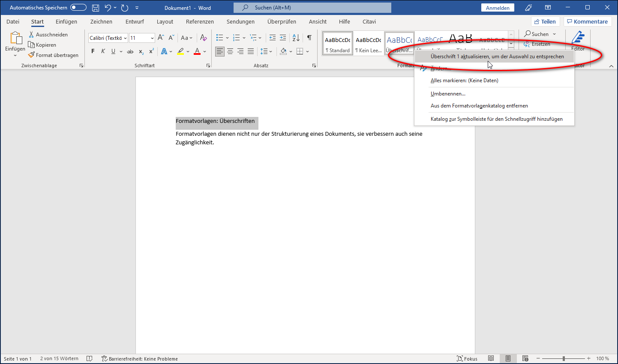Open the Kommentare pane

click(588, 21)
